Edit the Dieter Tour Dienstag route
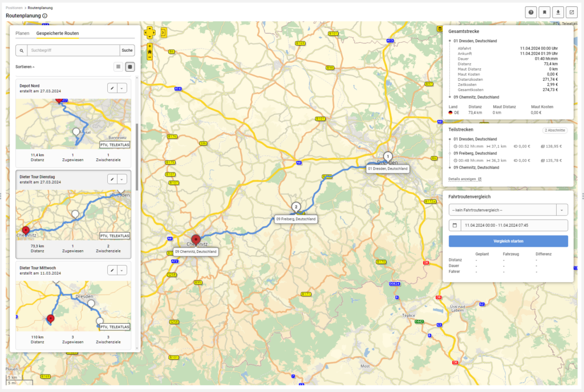The image size is (584, 392). (112, 179)
